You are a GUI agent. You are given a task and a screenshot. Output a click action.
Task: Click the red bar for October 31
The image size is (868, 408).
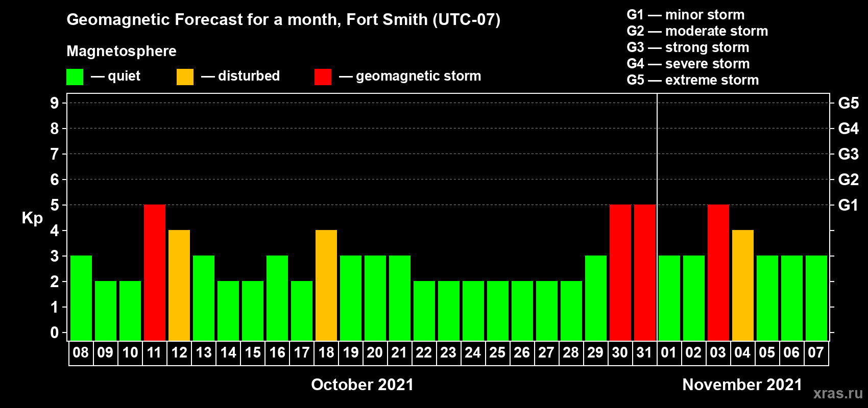click(645, 273)
